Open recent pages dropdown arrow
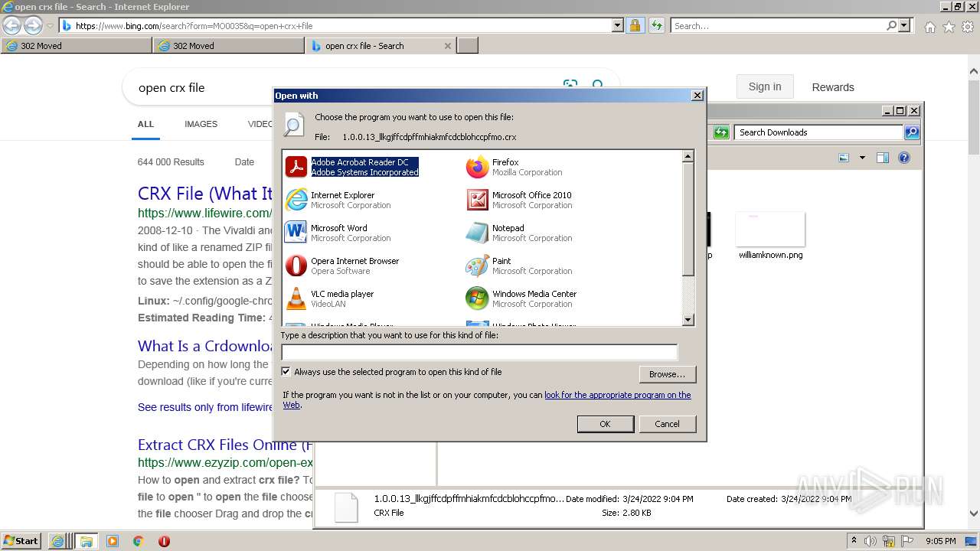 pyautogui.click(x=51, y=25)
